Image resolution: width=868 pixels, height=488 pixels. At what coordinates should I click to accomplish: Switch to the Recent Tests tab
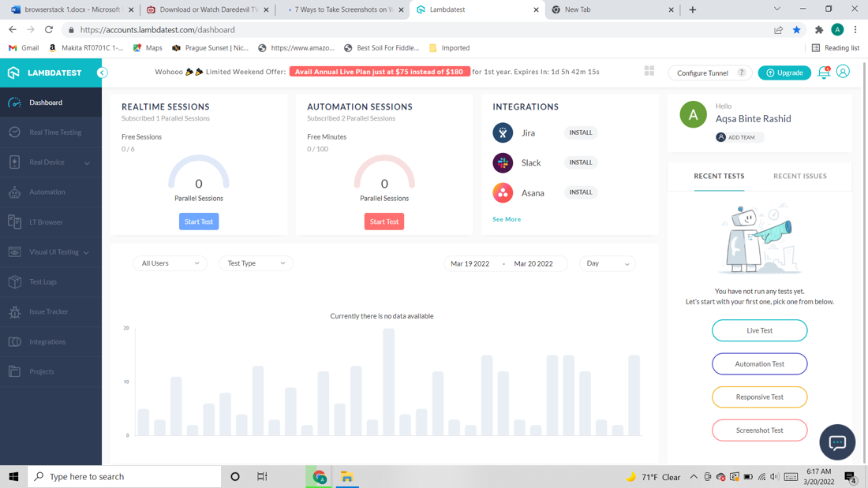coord(719,176)
